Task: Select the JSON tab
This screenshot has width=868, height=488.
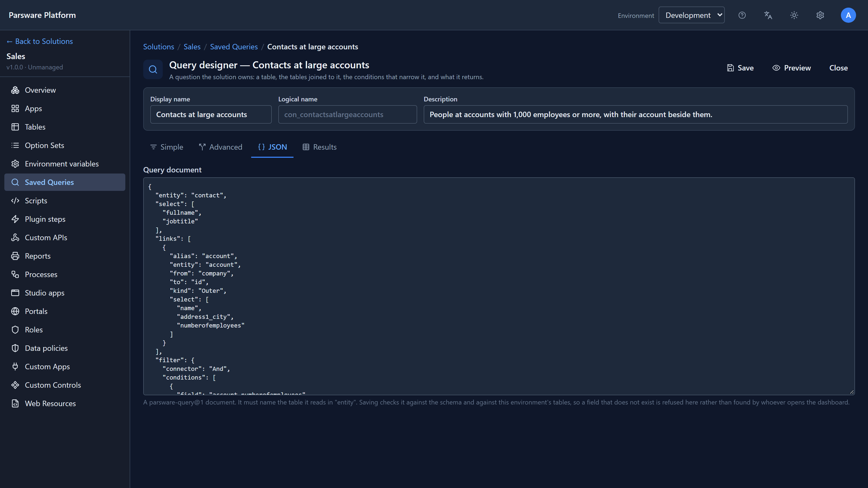Action: [272, 147]
